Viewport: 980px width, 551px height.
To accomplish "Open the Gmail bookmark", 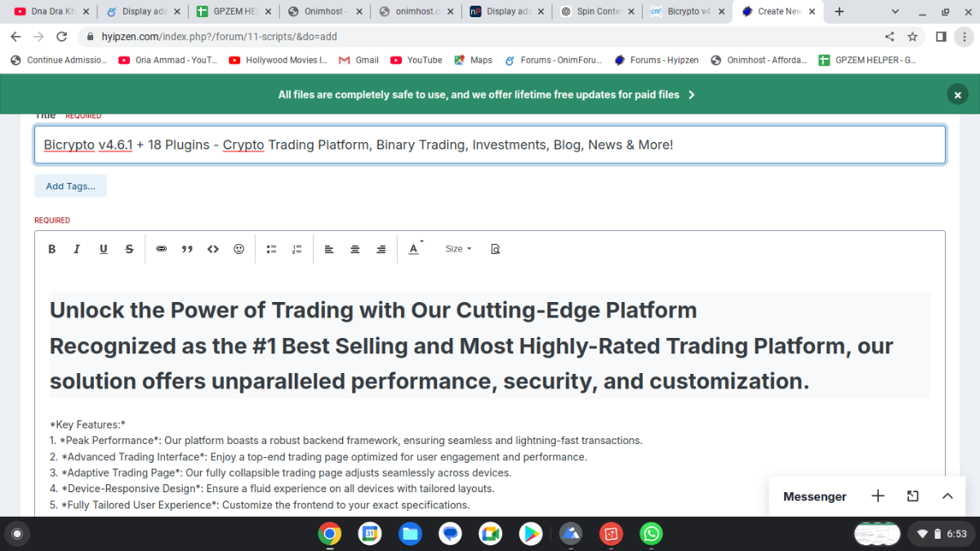I will 359,60.
